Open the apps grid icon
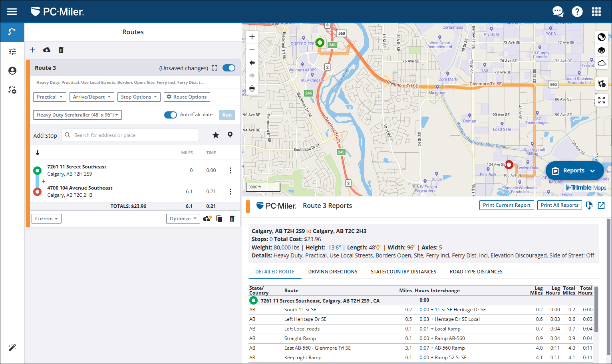This screenshot has width=612, height=364. tap(596, 12)
